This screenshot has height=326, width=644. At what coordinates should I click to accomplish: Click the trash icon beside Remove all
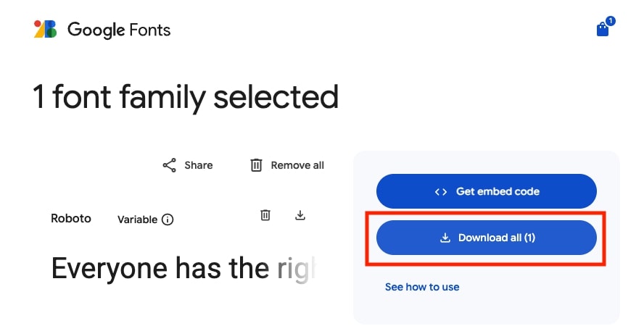[x=256, y=165]
